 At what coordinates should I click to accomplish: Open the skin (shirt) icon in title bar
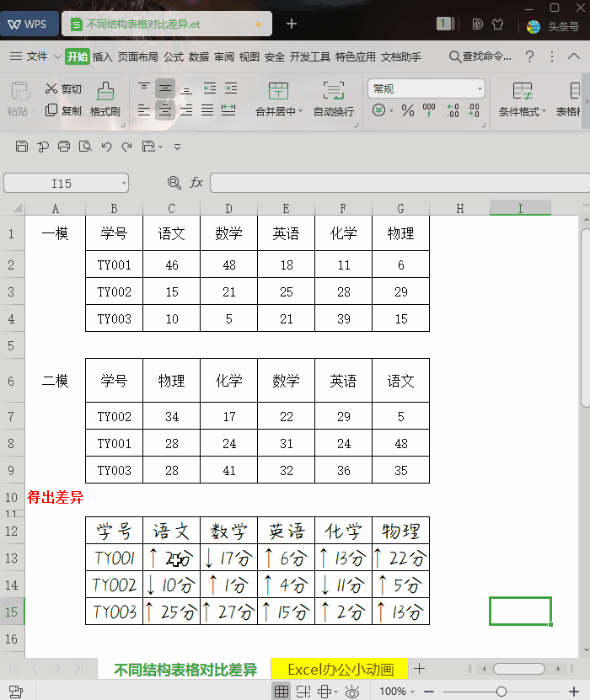[x=497, y=24]
